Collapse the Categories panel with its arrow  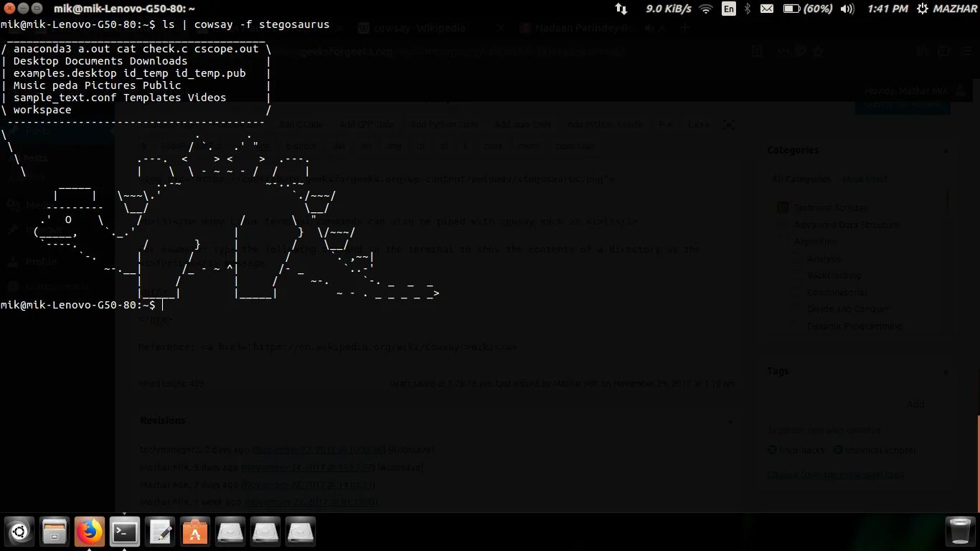click(x=946, y=151)
